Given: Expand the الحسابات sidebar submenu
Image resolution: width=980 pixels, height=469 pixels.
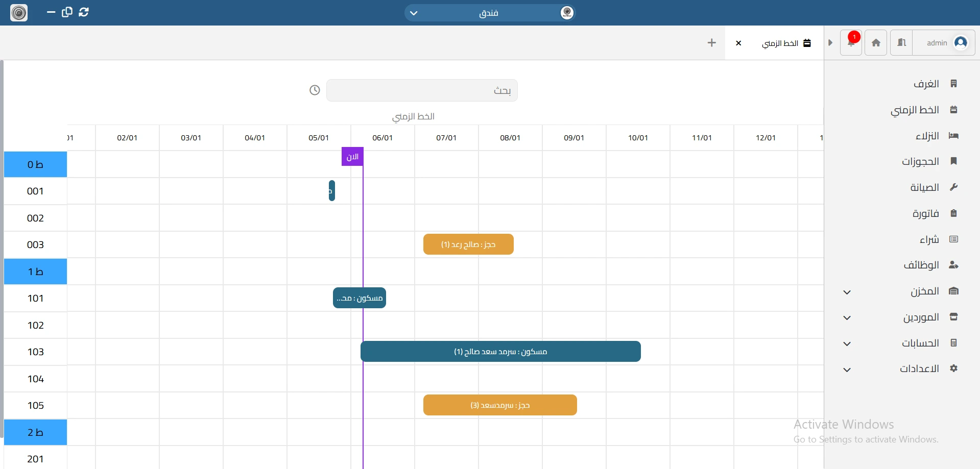Looking at the screenshot, I should [847, 343].
